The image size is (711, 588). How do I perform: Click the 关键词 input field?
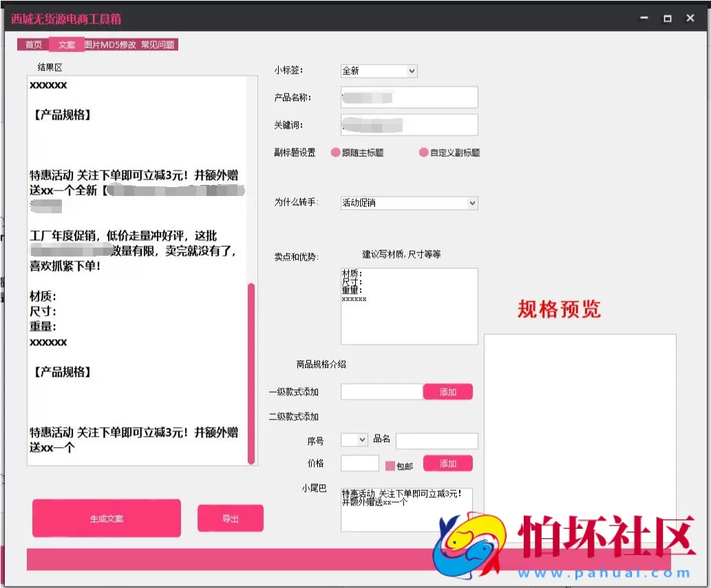point(408,124)
